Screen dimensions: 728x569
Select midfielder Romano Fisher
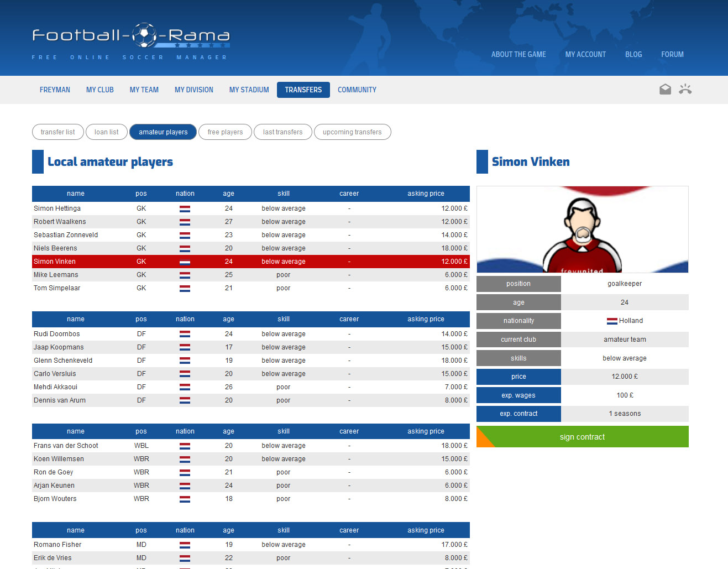(57, 545)
